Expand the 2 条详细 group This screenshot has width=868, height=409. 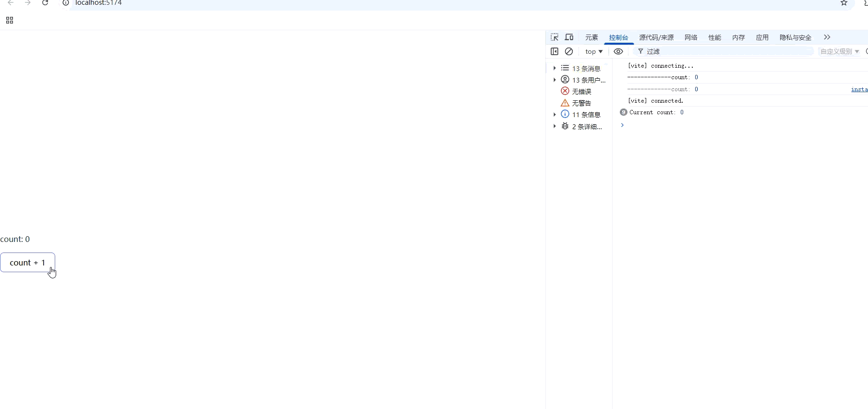(x=555, y=126)
